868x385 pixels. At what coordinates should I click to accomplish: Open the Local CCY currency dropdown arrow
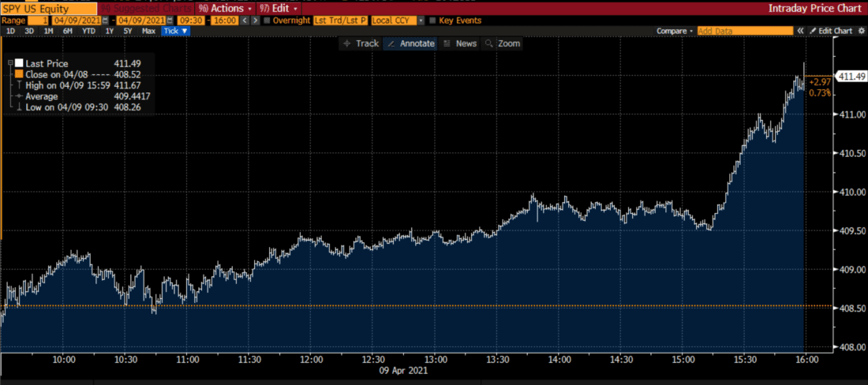pyautogui.click(x=421, y=21)
